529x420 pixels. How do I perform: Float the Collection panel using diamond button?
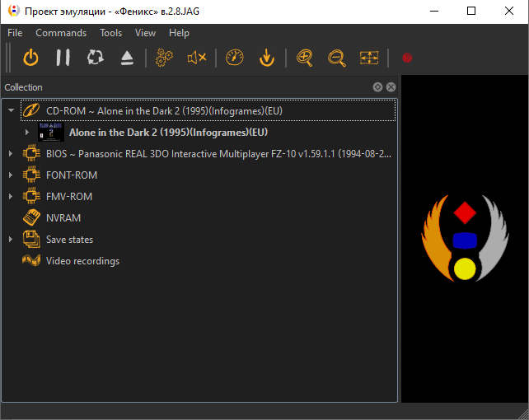(x=377, y=87)
